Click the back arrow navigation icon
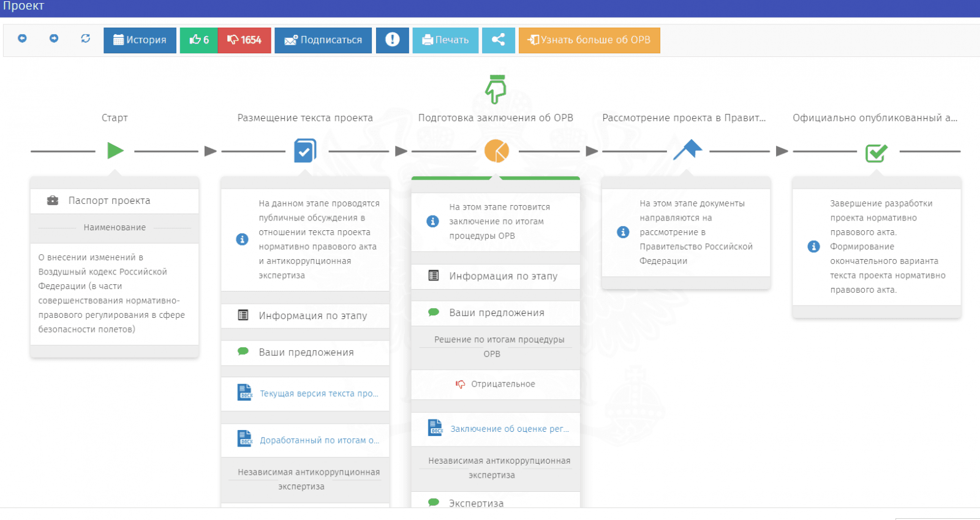The height and width of the screenshot is (520, 980). click(22, 39)
